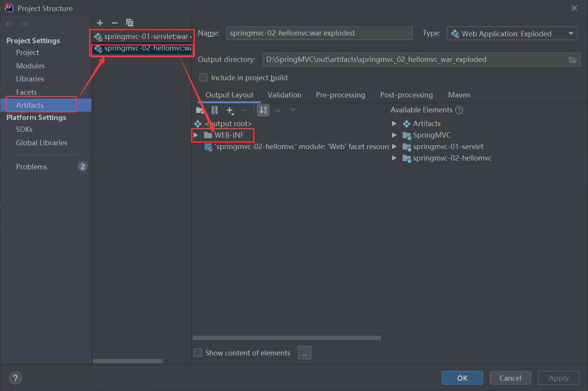
Task: Click the Cancel button
Action: 510,378
